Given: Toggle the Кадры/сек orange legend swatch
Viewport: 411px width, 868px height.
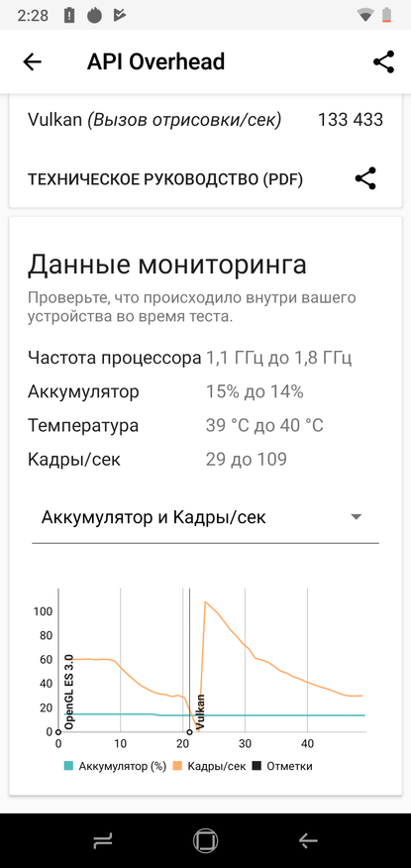Looking at the screenshot, I should 177,766.
